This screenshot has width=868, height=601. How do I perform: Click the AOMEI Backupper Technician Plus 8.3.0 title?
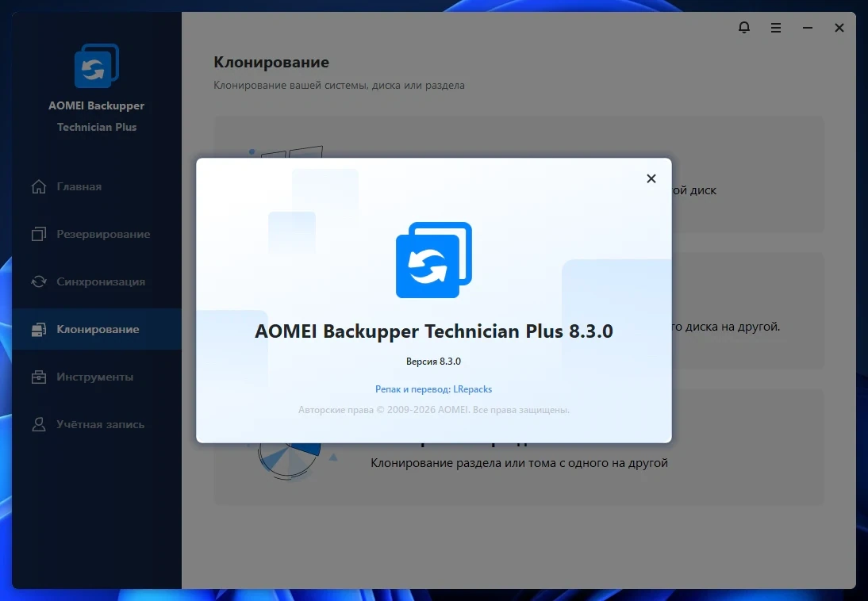click(433, 331)
